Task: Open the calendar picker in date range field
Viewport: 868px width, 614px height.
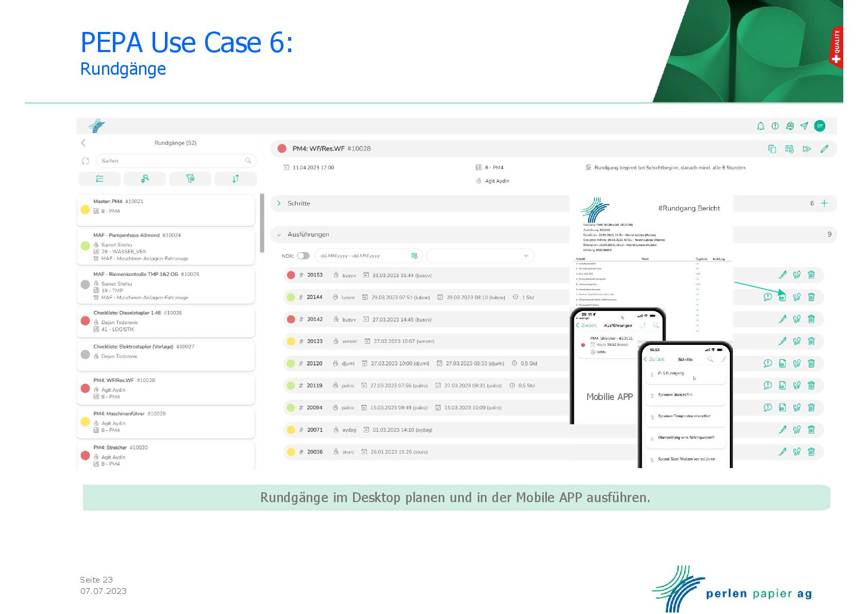Action: coord(414,256)
